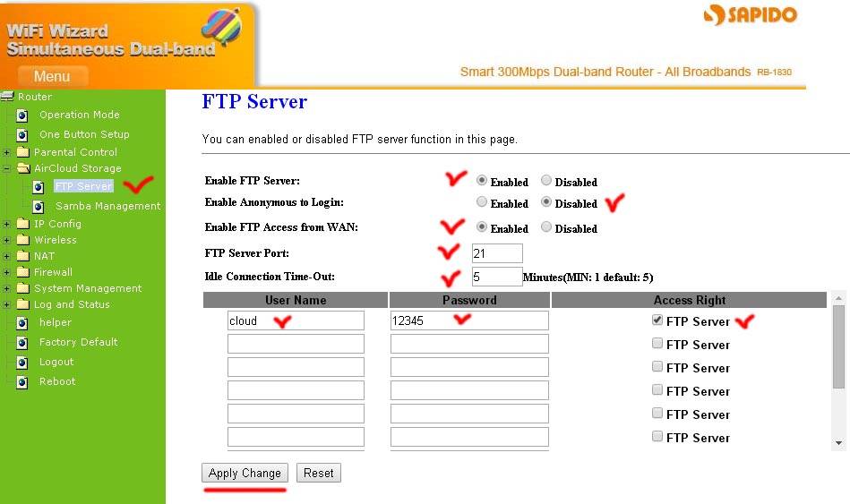The width and height of the screenshot is (850, 504).
Task: Expand the Wireless folder in sidebar
Action: click(x=7, y=240)
